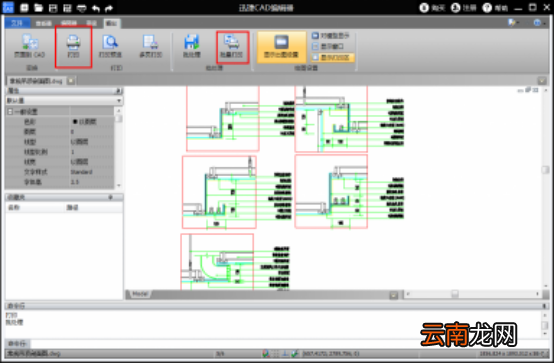Click the style icon left of the blue help icon
554x363 pixels.
pos(511,23)
